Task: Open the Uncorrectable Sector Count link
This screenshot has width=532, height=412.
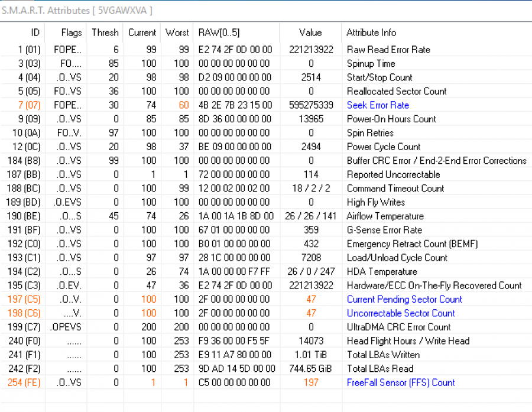Action: (x=401, y=313)
